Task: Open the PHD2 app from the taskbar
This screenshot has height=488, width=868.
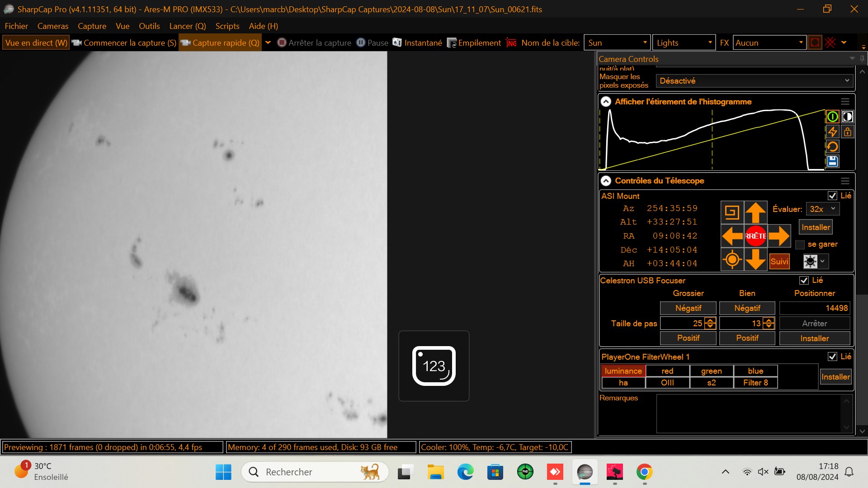Action: [x=525, y=472]
